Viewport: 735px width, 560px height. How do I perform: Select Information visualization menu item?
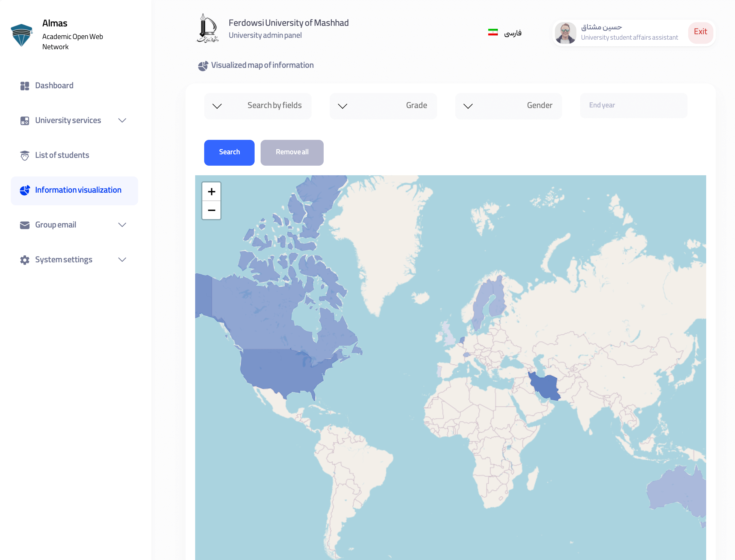74,191
